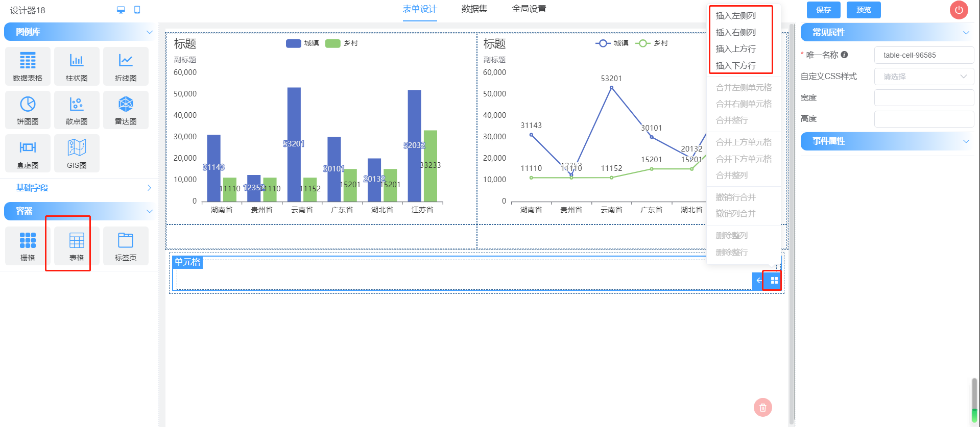Choose 合并右侧单元格 menu entry
The height and width of the screenshot is (427, 980).
pos(744,104)
